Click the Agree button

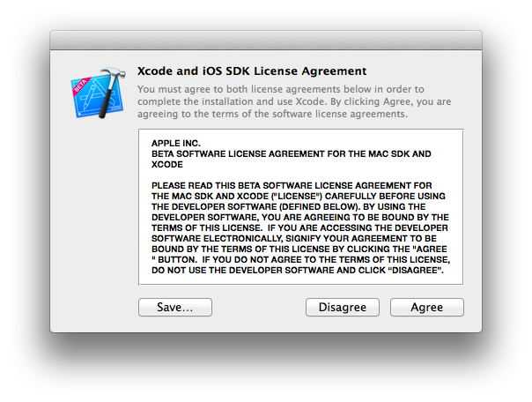pos(427,308)
